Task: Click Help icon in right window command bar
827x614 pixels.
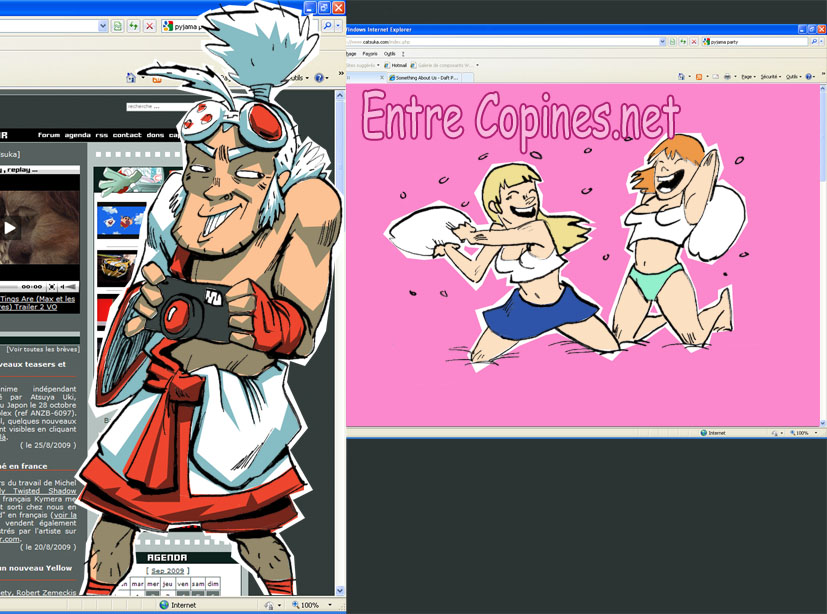Action: tap(809, 76)
